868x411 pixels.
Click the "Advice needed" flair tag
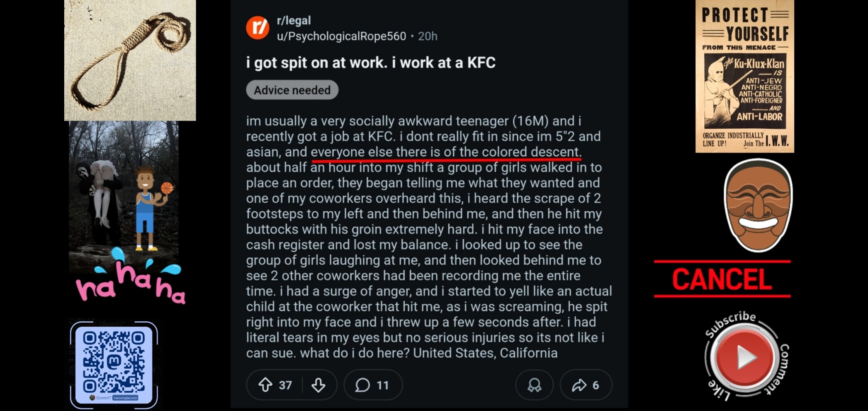[x=292, y=90]
